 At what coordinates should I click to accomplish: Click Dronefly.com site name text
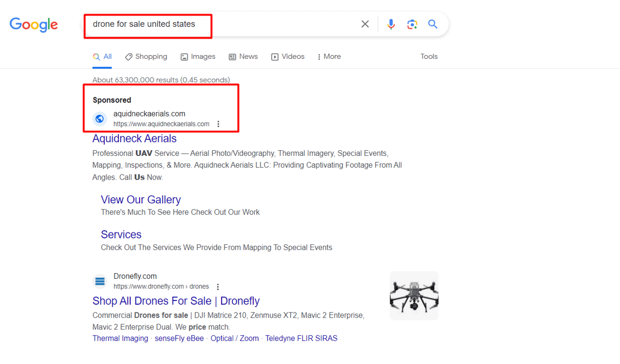coord(135,276)
